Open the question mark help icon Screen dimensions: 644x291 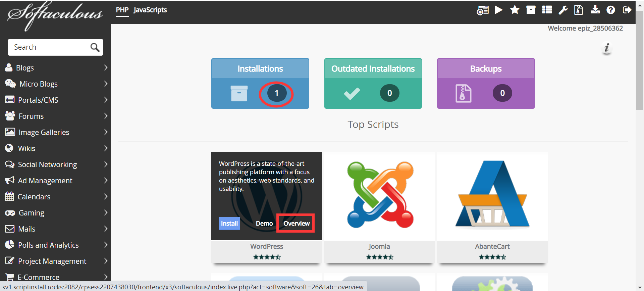click(x=611, y=10)
